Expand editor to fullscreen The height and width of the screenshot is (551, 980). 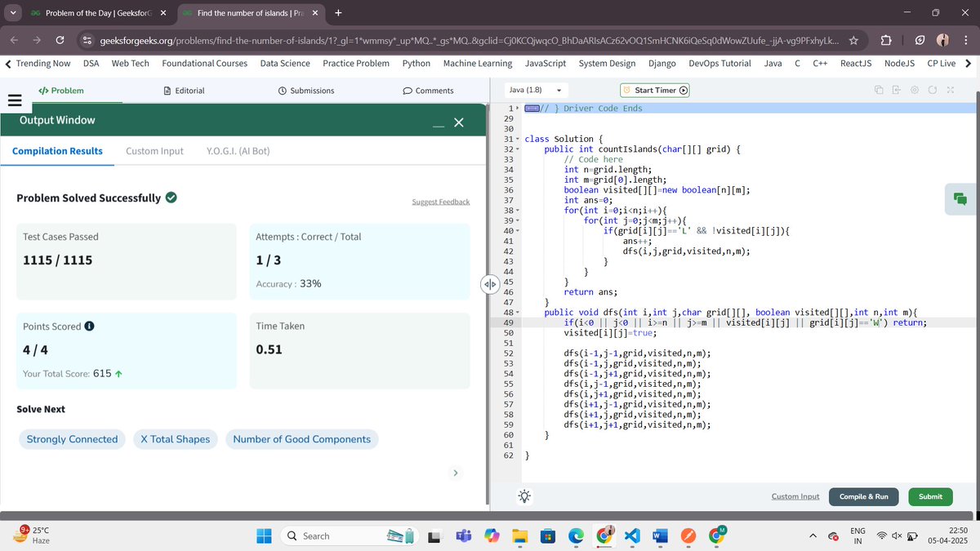(950, 90)
